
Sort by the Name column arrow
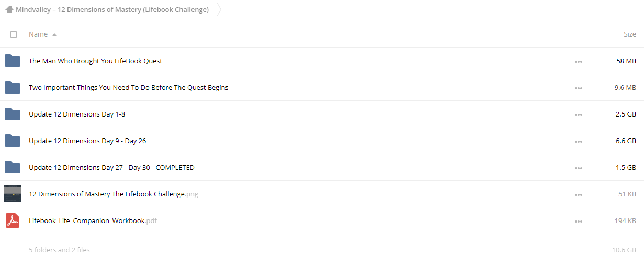click(x=54, y=34)
